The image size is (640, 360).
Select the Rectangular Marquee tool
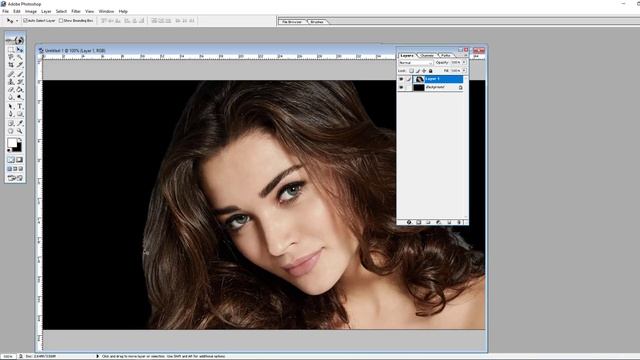pyautogui.click(x=11, y=49)
